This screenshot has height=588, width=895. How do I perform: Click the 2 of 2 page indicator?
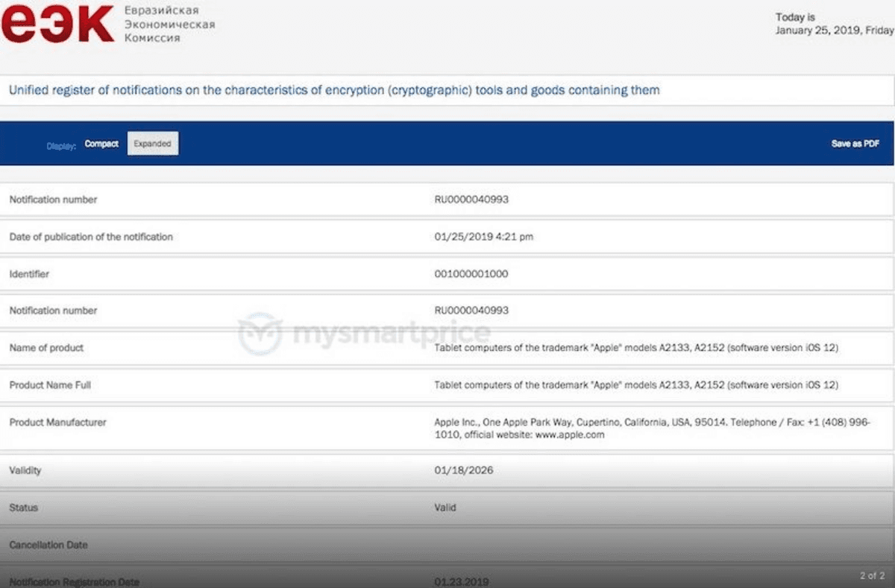(x=872, y=576)
